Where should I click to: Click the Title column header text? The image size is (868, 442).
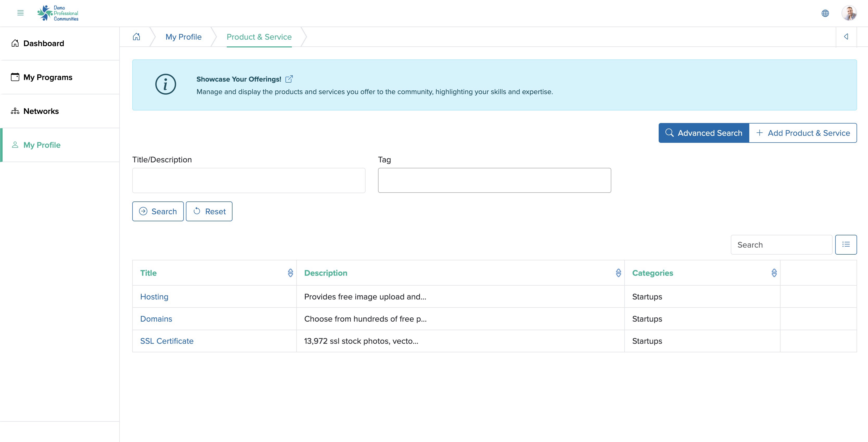tap(148, 273)
